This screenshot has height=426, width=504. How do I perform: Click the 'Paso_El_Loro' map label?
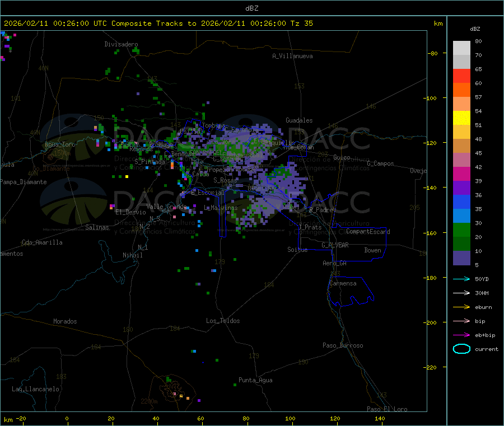coord(387,409)
